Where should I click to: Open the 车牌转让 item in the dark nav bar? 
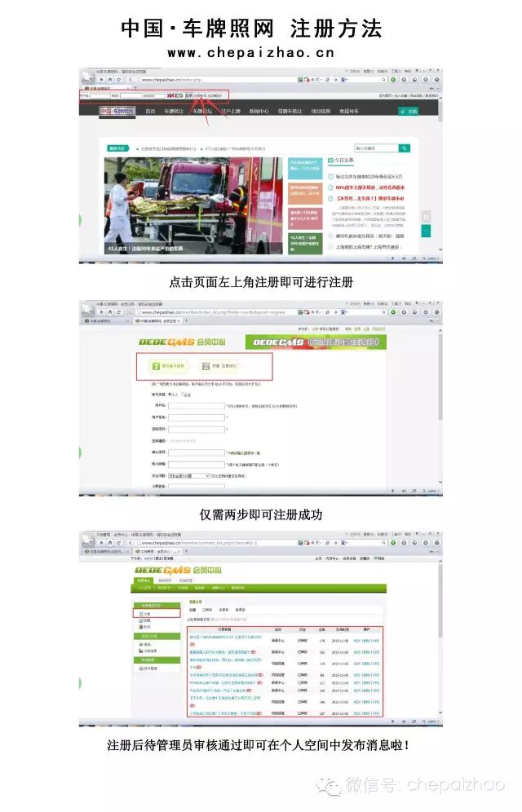click(x=174, y=112)
